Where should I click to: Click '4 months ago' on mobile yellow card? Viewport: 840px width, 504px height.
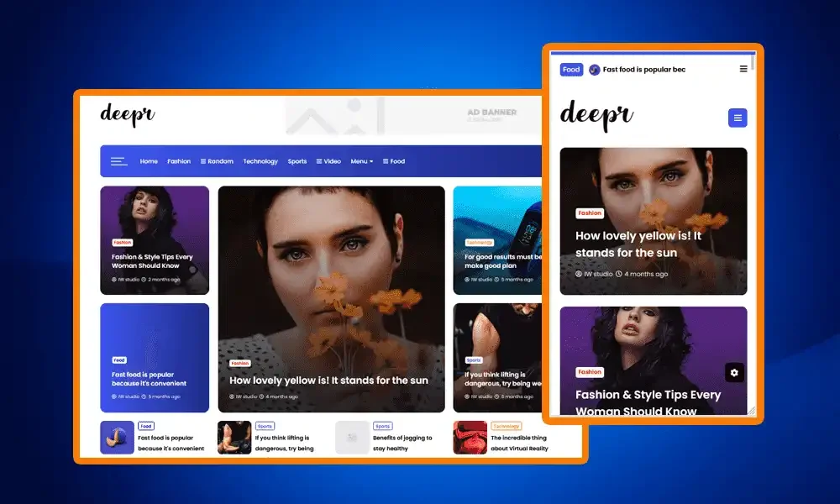click(642, 274)
